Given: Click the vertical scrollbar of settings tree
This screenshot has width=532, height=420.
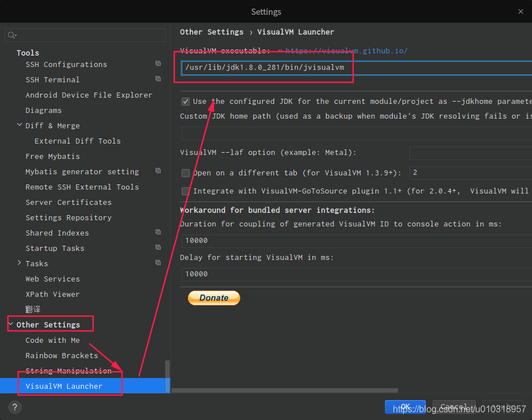Looking at the screenshot, I should [167, 376].
